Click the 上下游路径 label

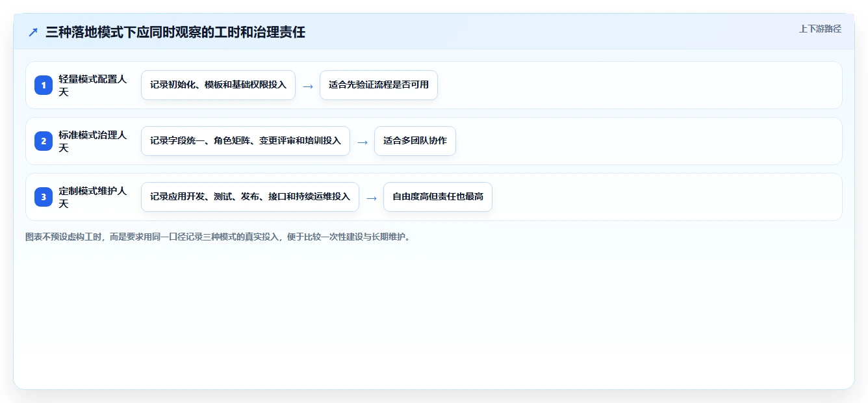[x=820, y=29]
